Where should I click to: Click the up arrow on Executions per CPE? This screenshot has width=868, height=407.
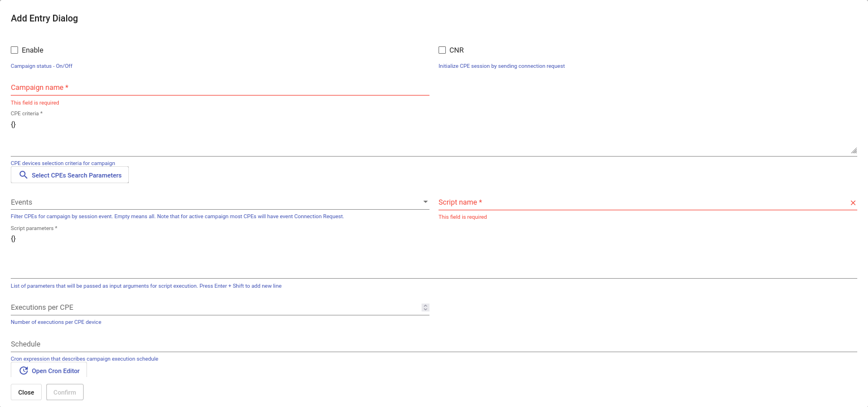coord(426,306)
